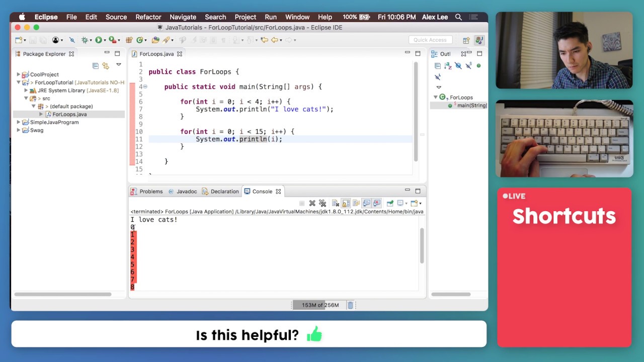Viewport: 644px width, 362px height.
Task: Click Remove All Terminated Launches icon
Action: [323, 203]
